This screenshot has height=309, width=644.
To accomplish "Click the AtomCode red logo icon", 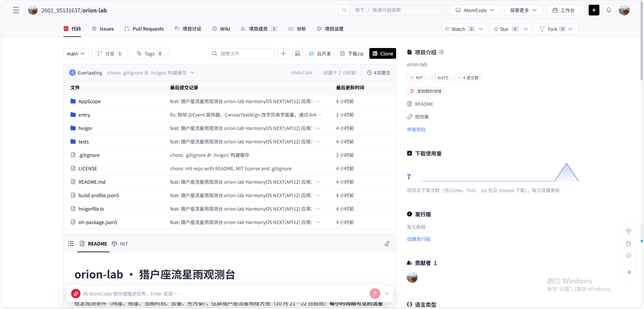I will click(x=76, y=294).
